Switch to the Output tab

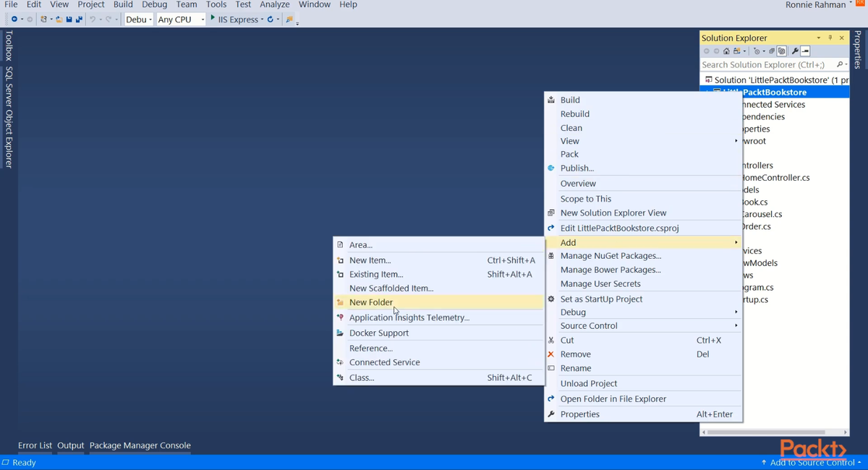[71, 445]
